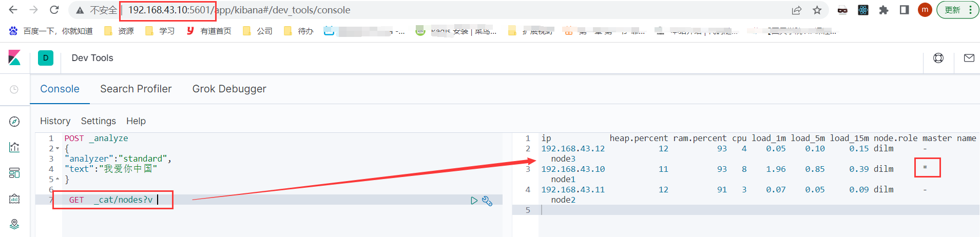Viewport: 980px width, 237px height.
Task: Click IP 192.168.43.12 in output
Action: pyautogui.click(x=573, y=148)
